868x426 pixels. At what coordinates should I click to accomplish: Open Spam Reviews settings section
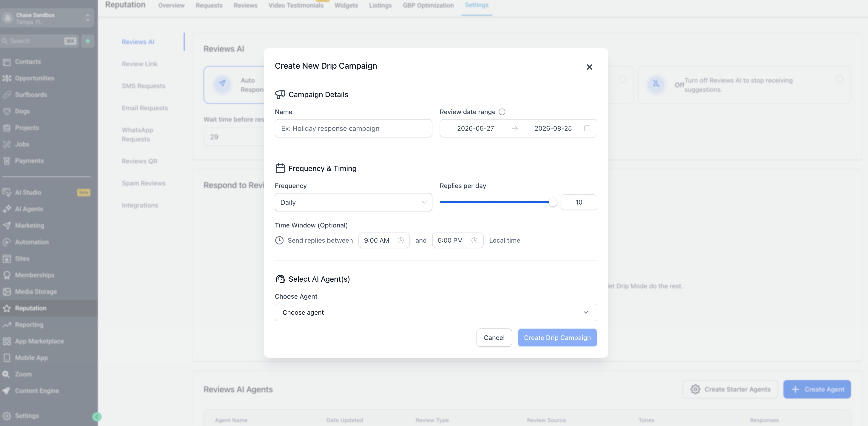pyautogui.click(x=144, y=184)
